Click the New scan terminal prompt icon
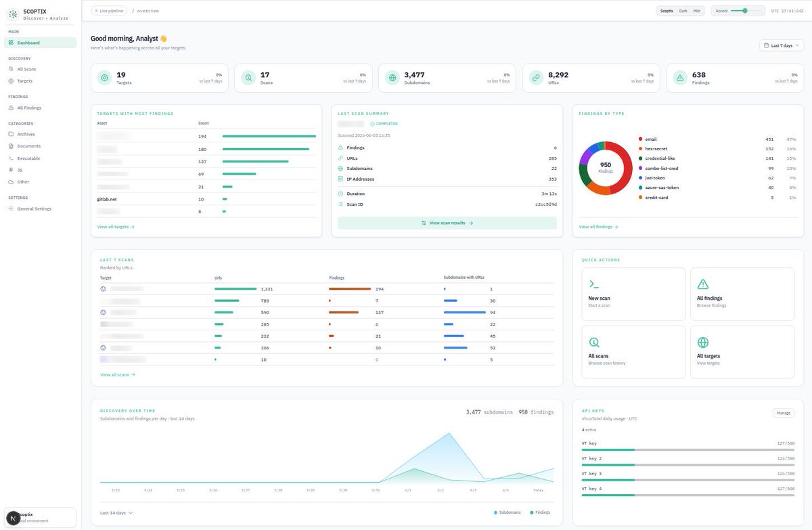 (593, 284)
